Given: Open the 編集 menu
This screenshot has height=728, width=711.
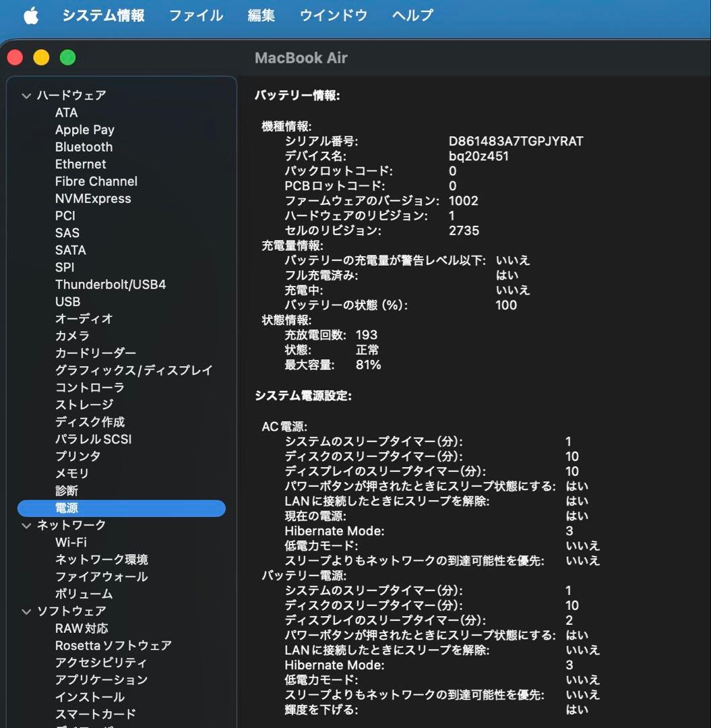Looking at the screenshot, I should [x=261, y=16].
